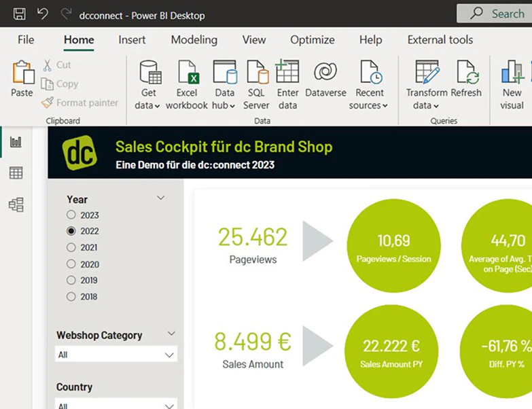Viewport: 532px width, 409px height.
Task: Switch to the View ribbon tab
Action: [x=254, y=39]
